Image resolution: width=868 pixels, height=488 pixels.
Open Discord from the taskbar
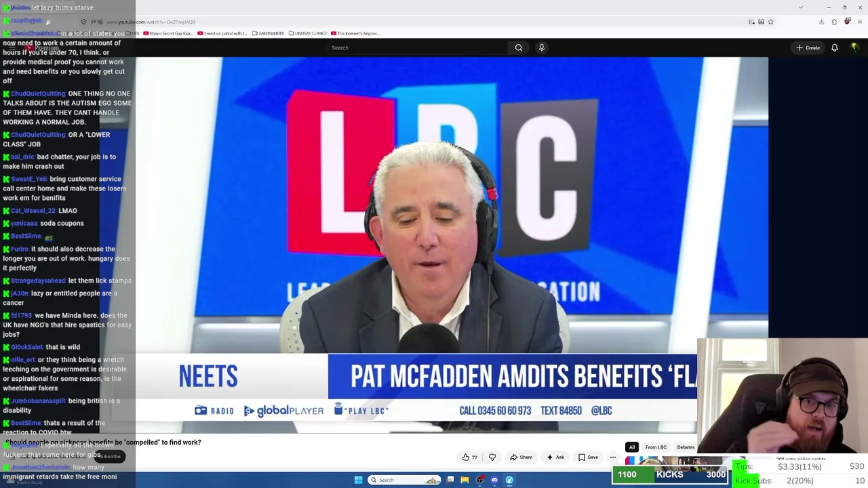point(494,480)
